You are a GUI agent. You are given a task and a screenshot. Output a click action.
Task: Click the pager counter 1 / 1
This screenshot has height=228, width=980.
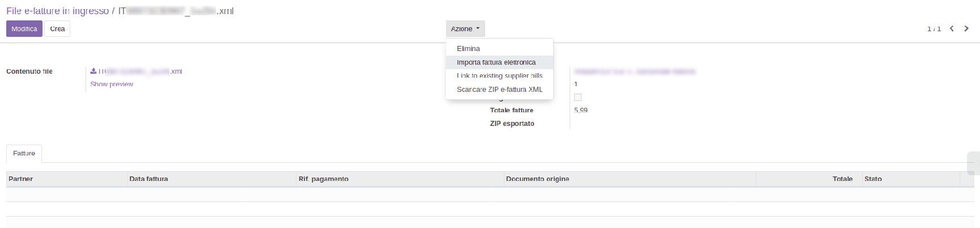tap(934, 29)
